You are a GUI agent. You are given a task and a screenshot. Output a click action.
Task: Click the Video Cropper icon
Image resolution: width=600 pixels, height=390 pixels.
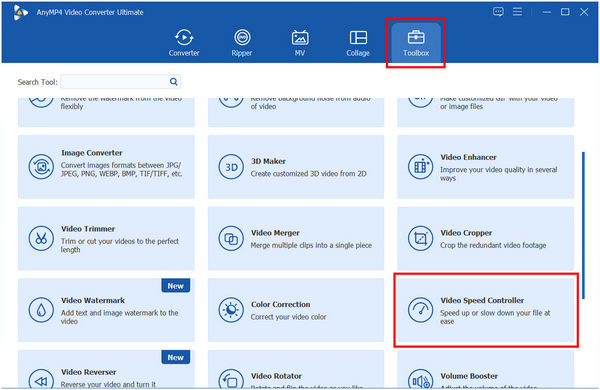[x=420, y=238]
